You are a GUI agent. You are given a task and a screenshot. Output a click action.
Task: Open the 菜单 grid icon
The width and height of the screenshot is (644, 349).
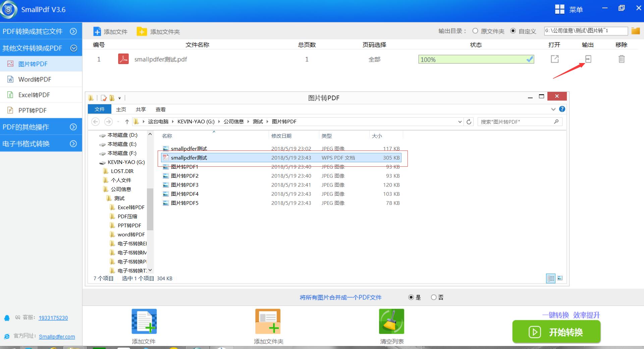(559, 9)
